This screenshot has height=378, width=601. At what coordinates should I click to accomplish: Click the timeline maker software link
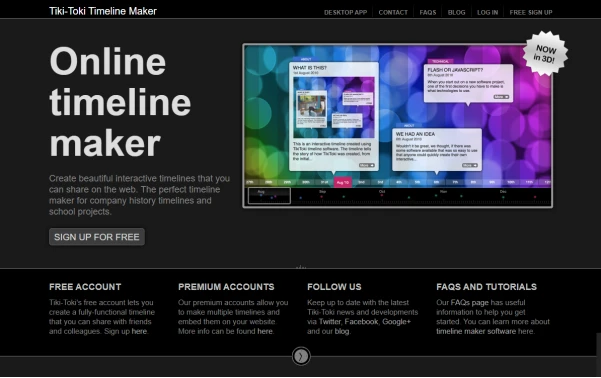coord(476,331)
